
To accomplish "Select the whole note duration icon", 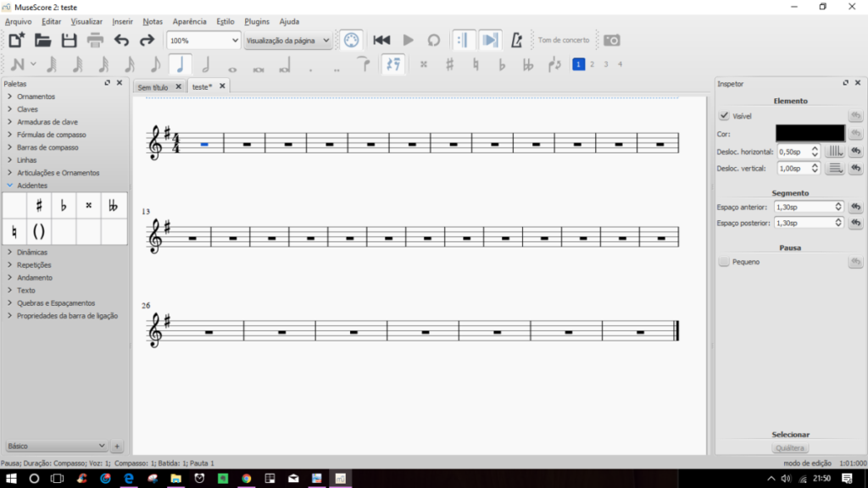I will click(231, 65).
